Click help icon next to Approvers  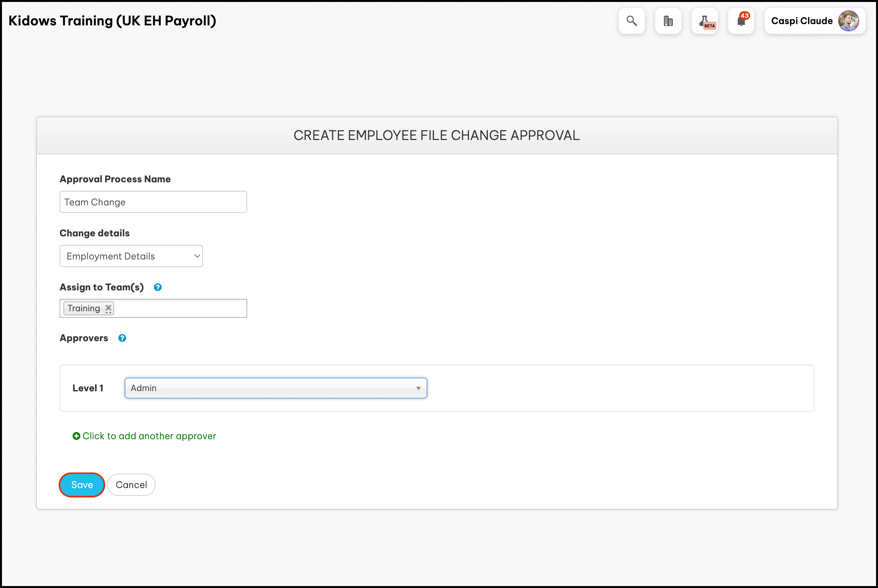[122, 338]
